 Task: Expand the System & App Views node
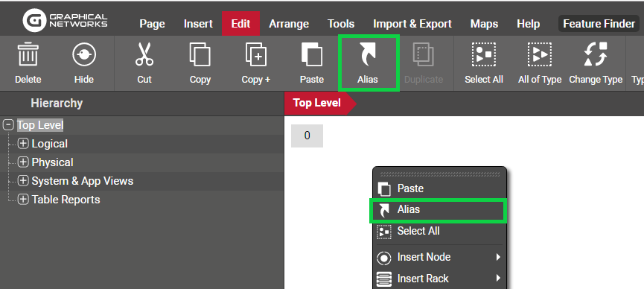pos(23,180)
